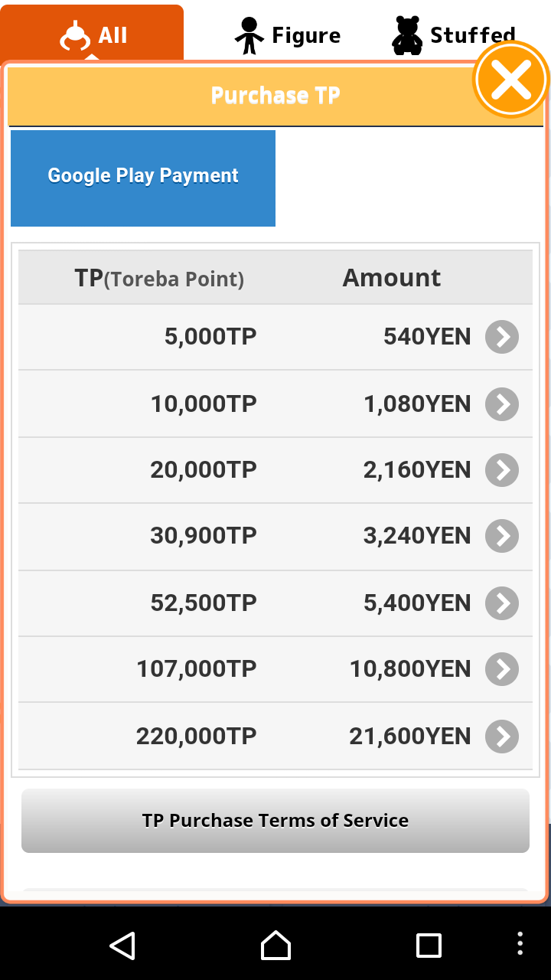Viewport: 551px width, 980px height.
Task: Select Google Play Payment method
Action: pos(143,178)
